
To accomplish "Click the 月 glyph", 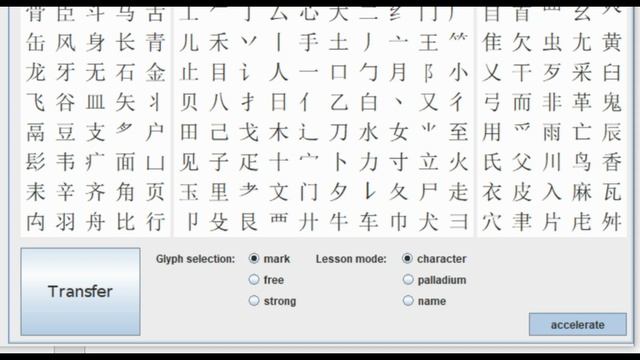I will click(398, 72).
